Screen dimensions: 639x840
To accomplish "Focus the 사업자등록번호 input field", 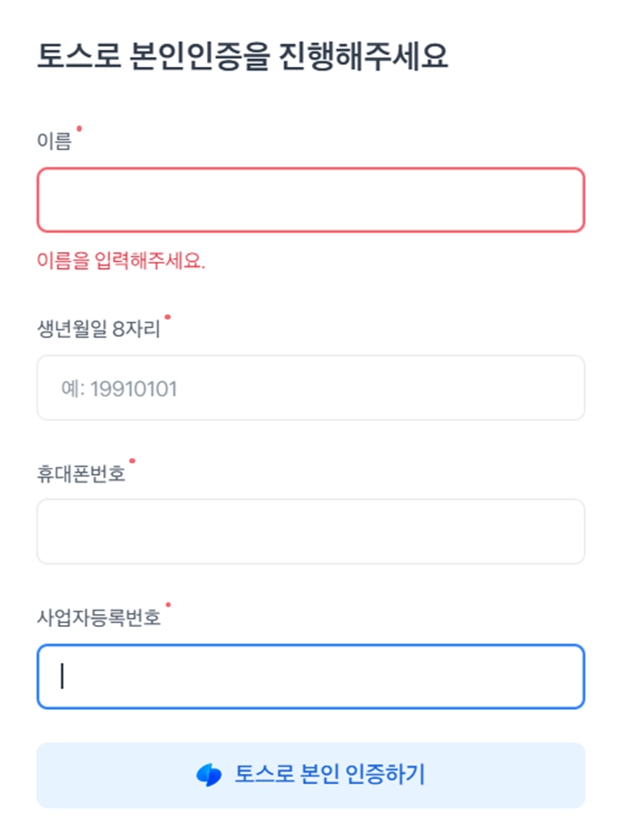I will (x=310, y=677).
